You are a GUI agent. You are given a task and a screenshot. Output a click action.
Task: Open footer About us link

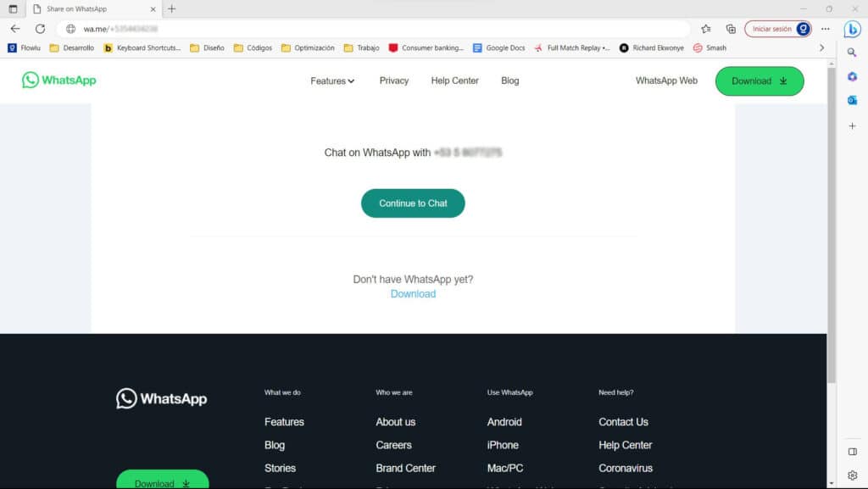[395, 421]
